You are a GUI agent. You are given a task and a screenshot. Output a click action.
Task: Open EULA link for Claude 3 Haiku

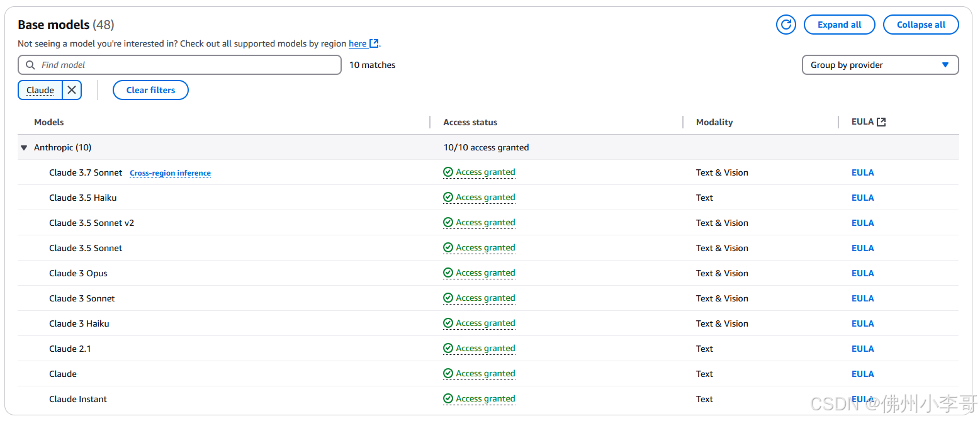[862, 323]
